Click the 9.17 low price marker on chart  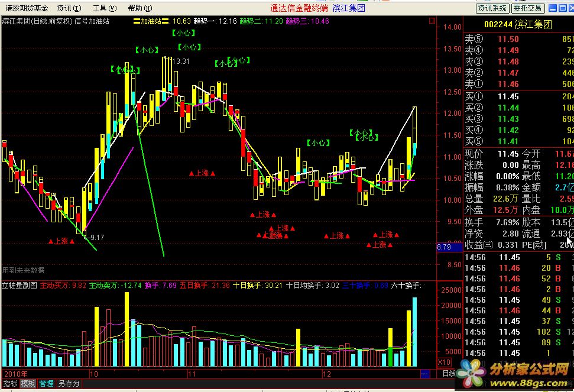(x=97, y=238)
